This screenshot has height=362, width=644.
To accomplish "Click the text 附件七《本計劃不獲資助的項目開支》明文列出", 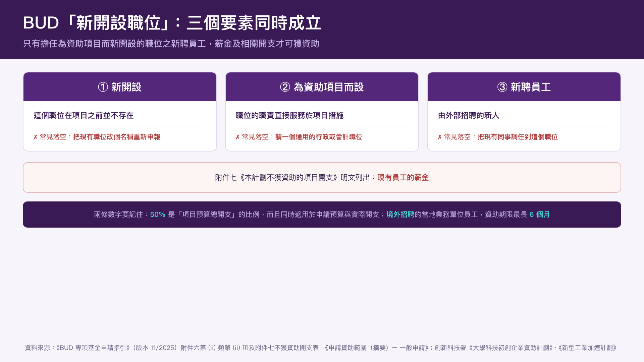I will pyautogui.click(x=292, y=178).
